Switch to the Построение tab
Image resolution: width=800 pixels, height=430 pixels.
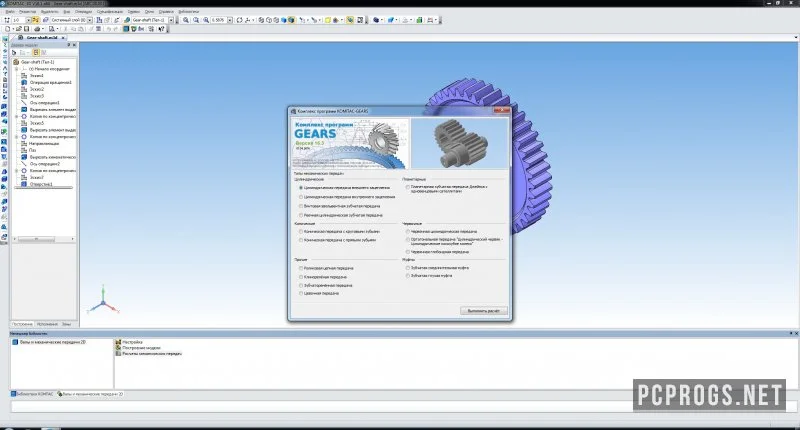point(22,324)
